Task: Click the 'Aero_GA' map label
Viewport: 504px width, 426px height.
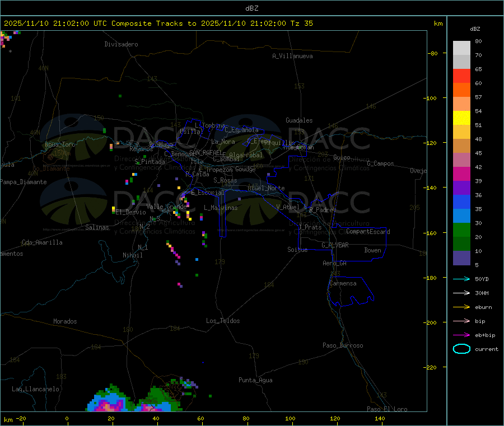Action: coord(335,263)
